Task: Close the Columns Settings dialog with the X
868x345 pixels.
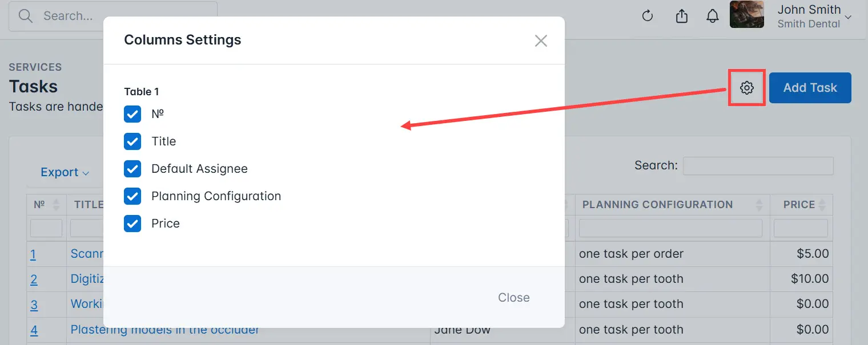Action: pos(540,40)
